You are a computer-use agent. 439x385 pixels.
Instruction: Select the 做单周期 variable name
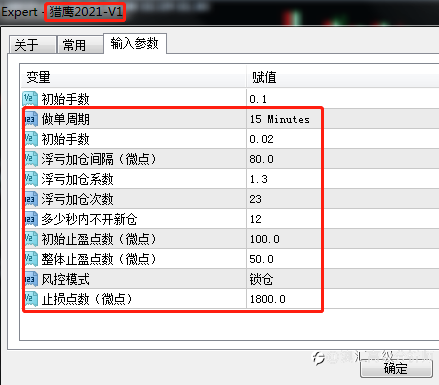point(66,119)
